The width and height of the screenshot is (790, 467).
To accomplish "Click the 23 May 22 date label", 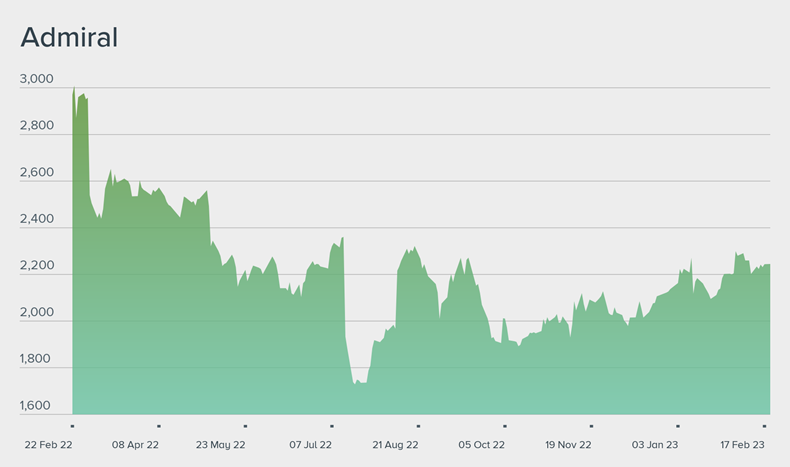I will pyautogui.click(x=221, y=444).
